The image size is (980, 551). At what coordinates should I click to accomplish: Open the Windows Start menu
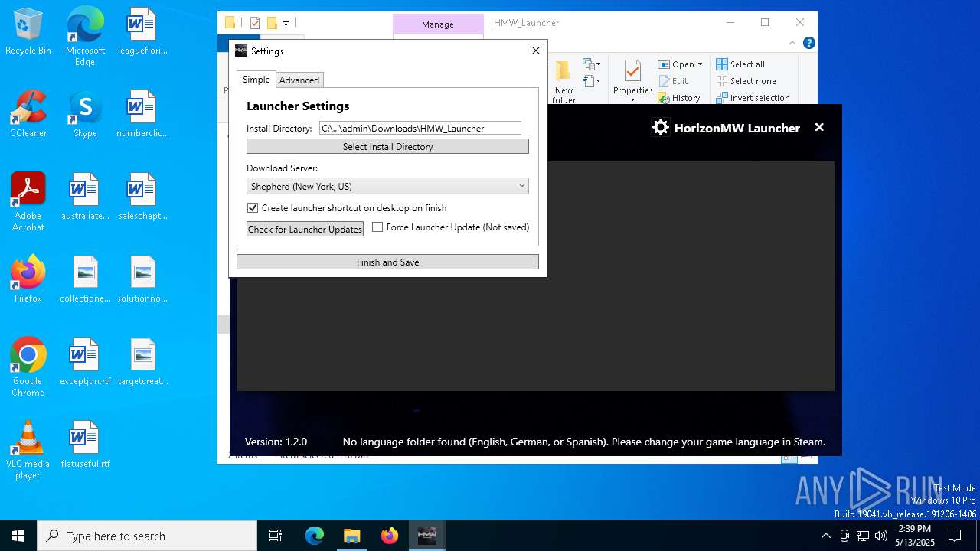pos(18,536)
